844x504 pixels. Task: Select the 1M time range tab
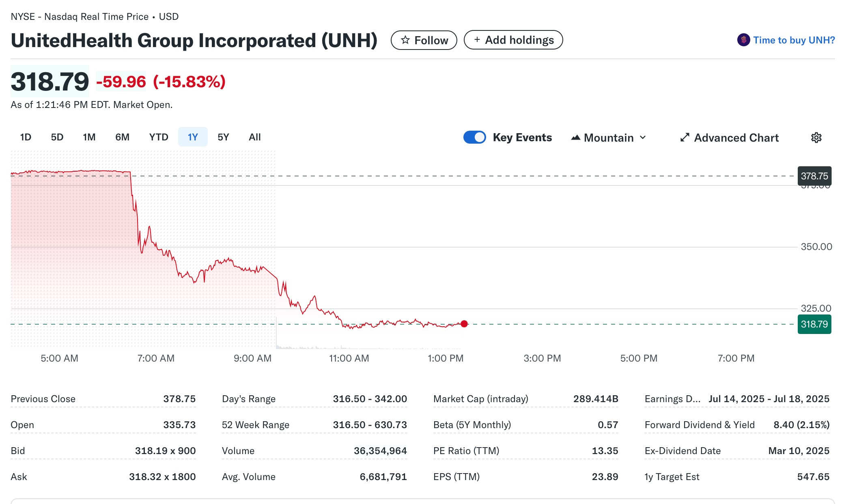[89, 137]
